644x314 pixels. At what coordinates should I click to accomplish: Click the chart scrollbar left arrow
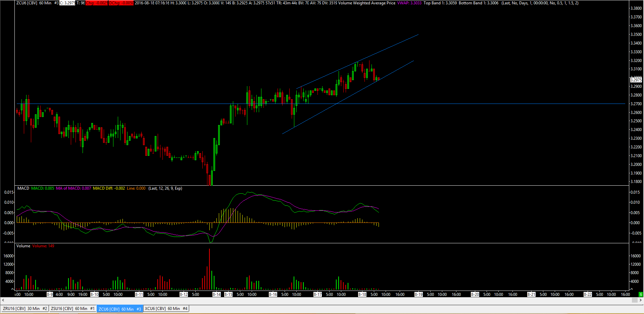click(3, 300)
